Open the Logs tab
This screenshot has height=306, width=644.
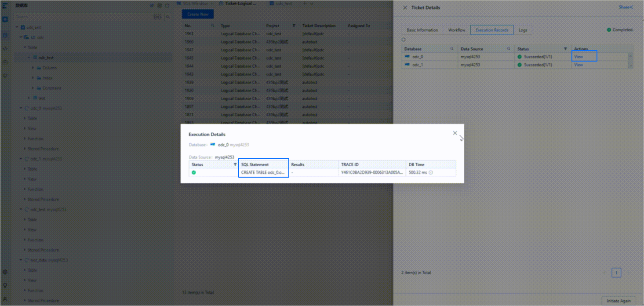[x=523, y=30]
